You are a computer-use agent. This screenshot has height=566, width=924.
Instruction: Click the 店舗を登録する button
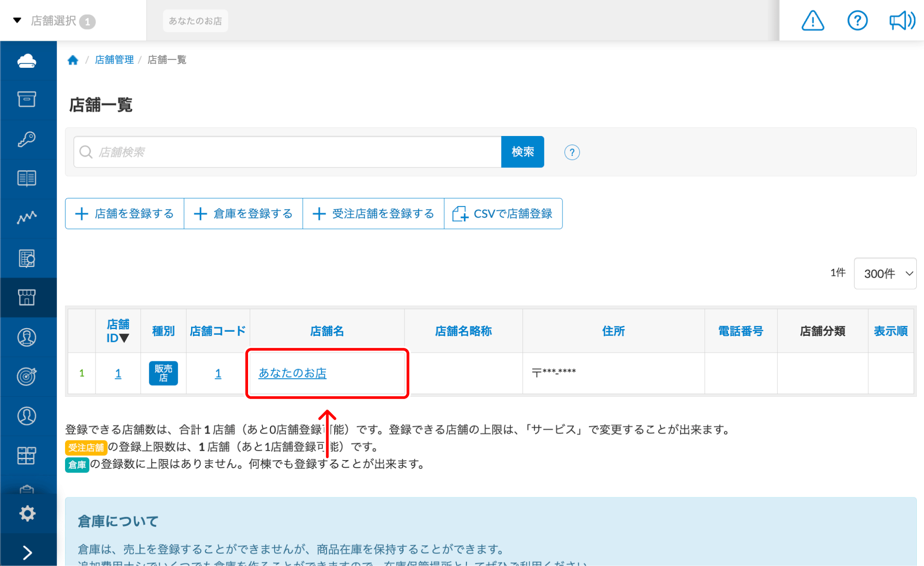coord(124,214)
